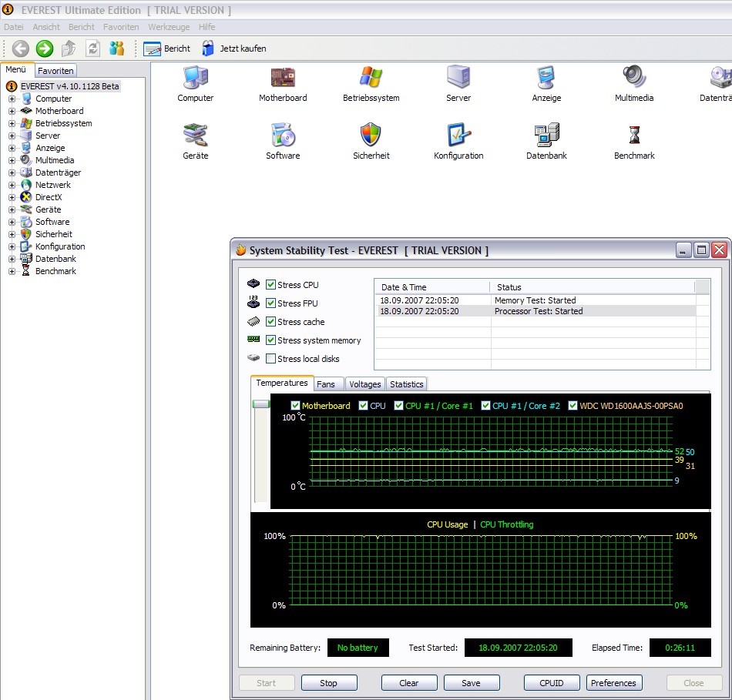Screen dimensions: 732x700
Task: Switch to the Statistics tab
Action: (407, 384)
